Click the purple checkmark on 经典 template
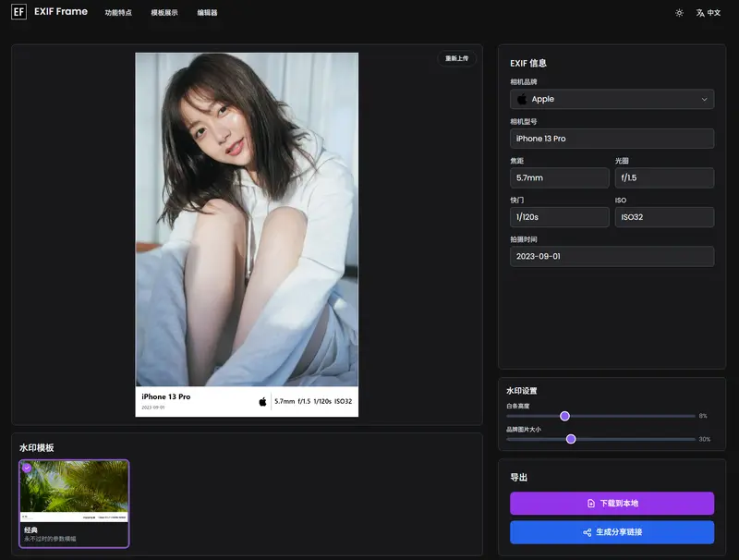The height and width of the screenshot is (560, 739). click(x=27, y=468)
